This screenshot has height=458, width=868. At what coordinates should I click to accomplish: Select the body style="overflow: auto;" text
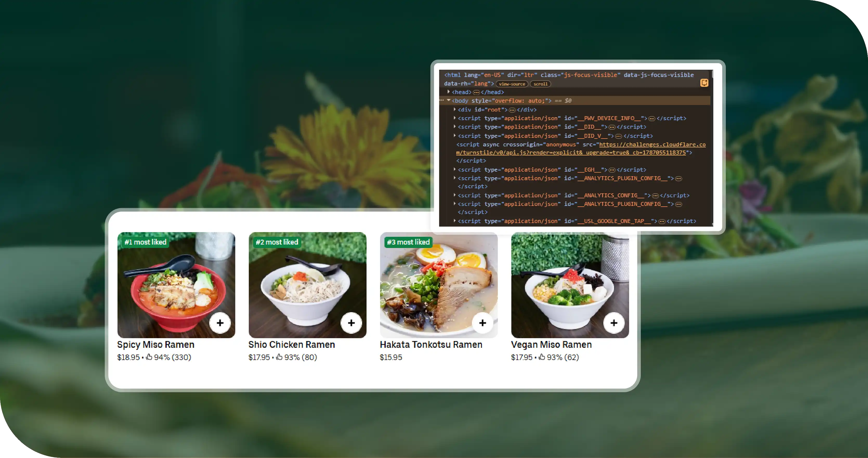[502, 101]
